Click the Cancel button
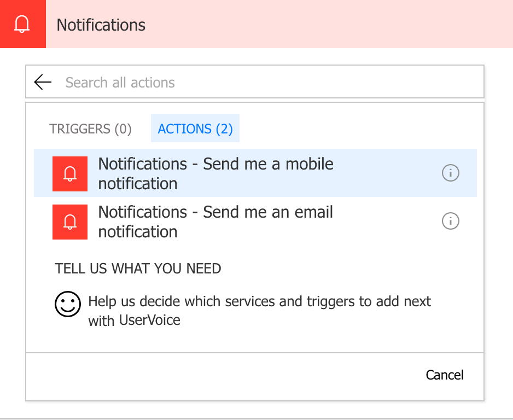This screenshot has height=420, width=513. pos(445,375)
